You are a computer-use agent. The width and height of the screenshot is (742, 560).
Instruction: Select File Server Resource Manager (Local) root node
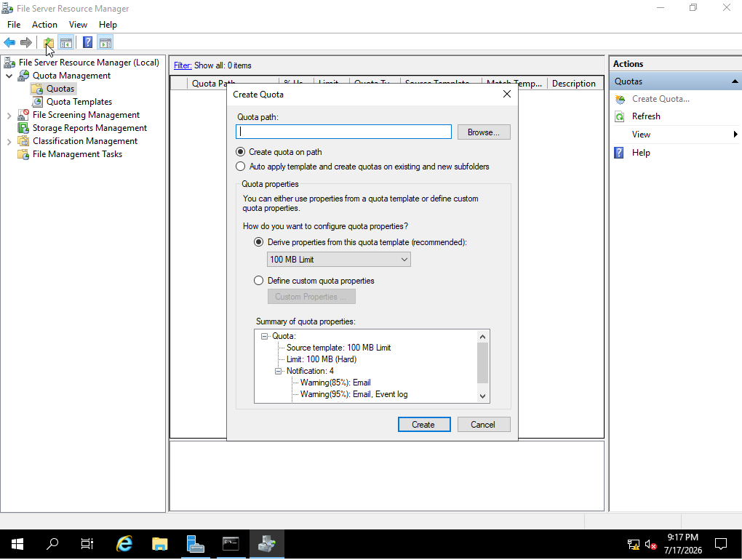89,63
